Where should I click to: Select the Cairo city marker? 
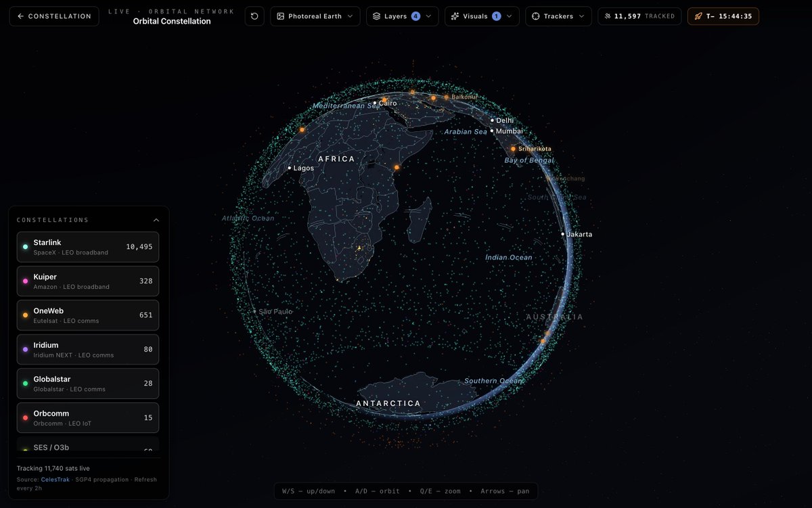click(375, 103)
